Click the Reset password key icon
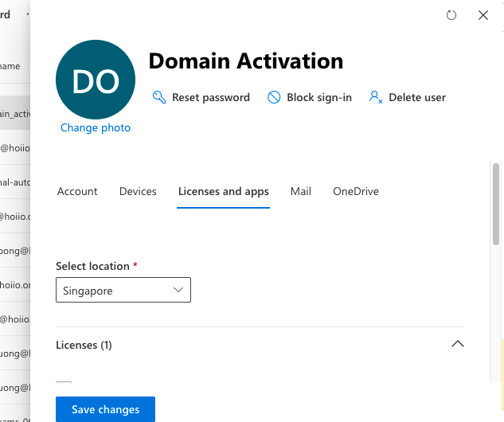The height and width of the screenshot is (422, 504). pos(159,97)
